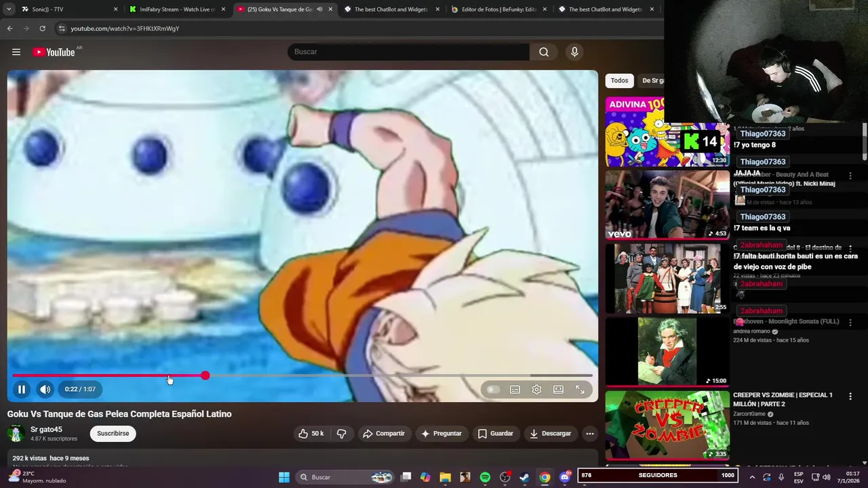Open Steam from the taskbar

(524, 477)
